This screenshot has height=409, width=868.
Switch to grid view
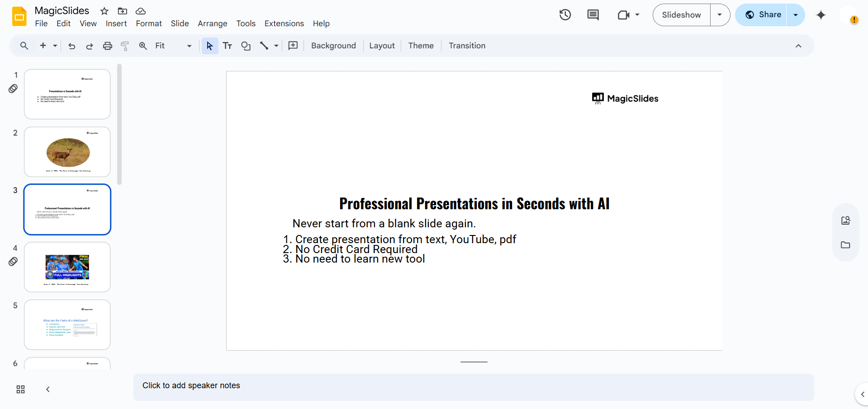click(21, 390)
